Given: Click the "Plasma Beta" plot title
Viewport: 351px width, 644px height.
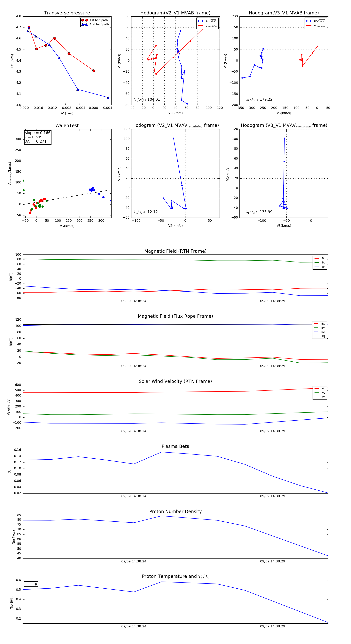Looking at the screenshot, I should tap(175, 446).
